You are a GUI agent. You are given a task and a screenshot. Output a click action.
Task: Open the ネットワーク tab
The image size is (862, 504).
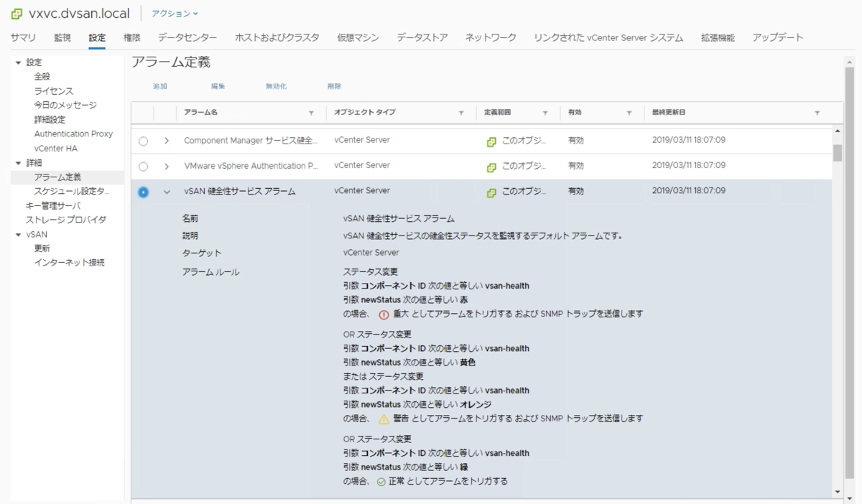click(491, 37)
